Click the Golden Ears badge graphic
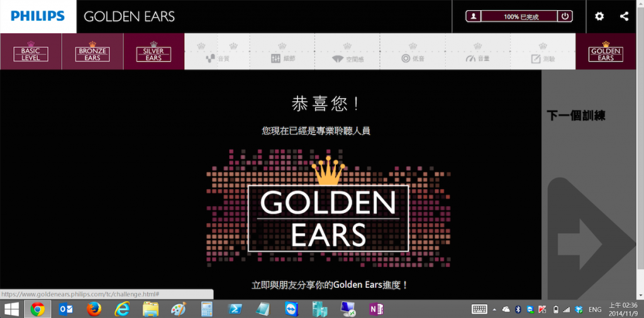Viewport: 644px width, 318px height. coord(328,209)
